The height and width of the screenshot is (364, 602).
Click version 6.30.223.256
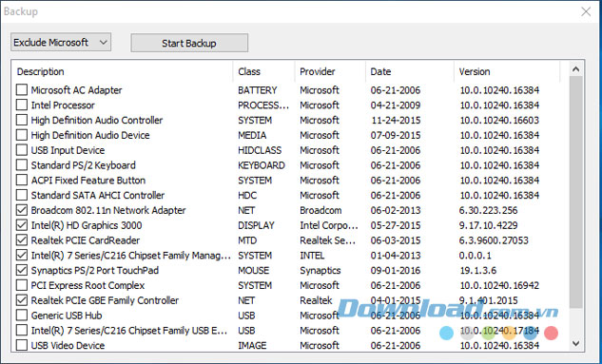(x=489, y=210)
